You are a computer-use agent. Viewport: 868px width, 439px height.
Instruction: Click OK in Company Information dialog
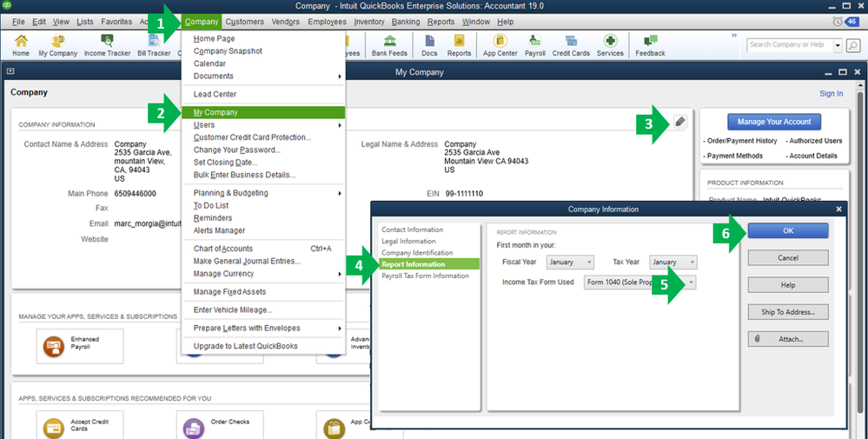788,231
